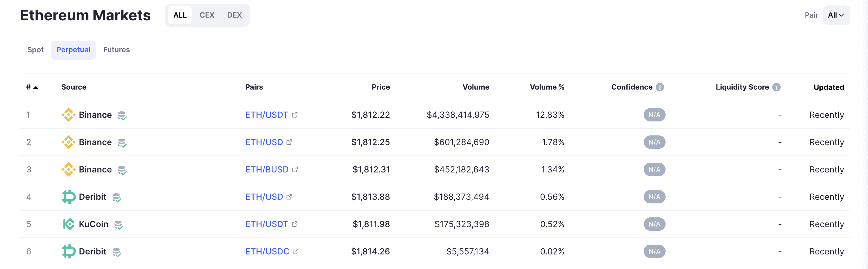The width and height of the screenshot is (868, 269).
Task: Click external link icon next to ETH/BUSD
Action: pyautogui.click(x=295, y=169)
